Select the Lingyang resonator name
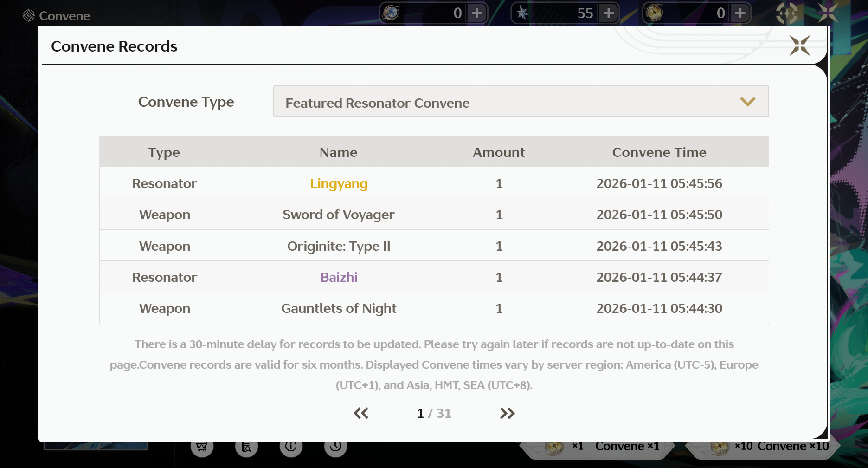This screenshot has height=468, width=868. point(339,184)
